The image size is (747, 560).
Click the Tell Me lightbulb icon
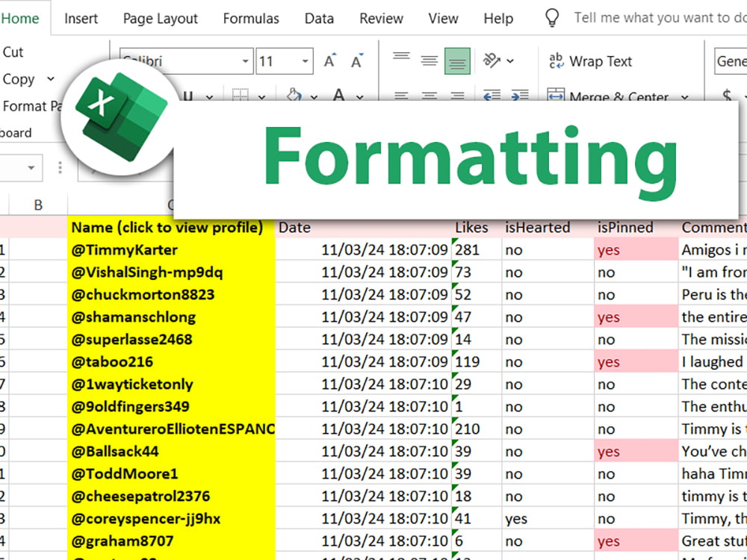(x=552, y=18)
